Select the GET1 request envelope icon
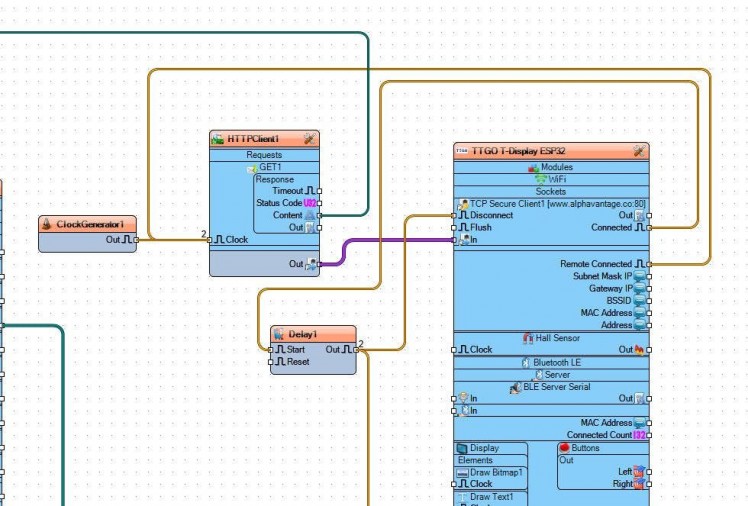Image resolution: width=748 pixels, height=506 pixels. (x=252, y=168)
